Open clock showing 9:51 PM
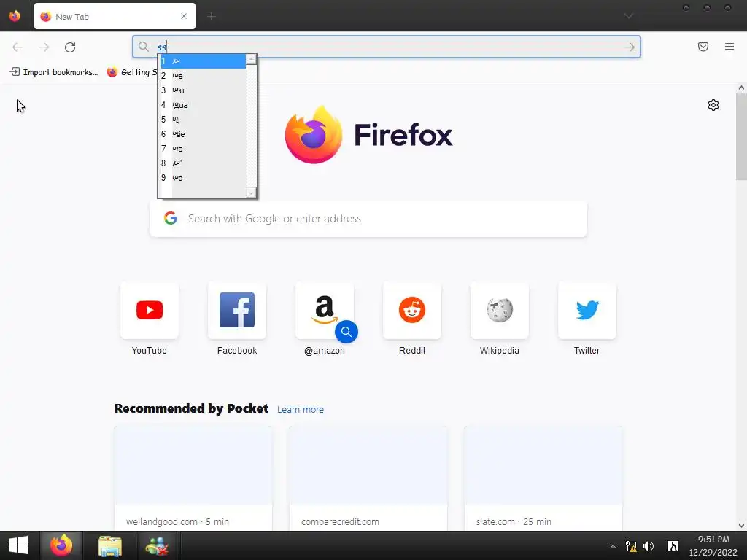Image resolution: width=747 pixels, height=560 pixels. [713, 545]
